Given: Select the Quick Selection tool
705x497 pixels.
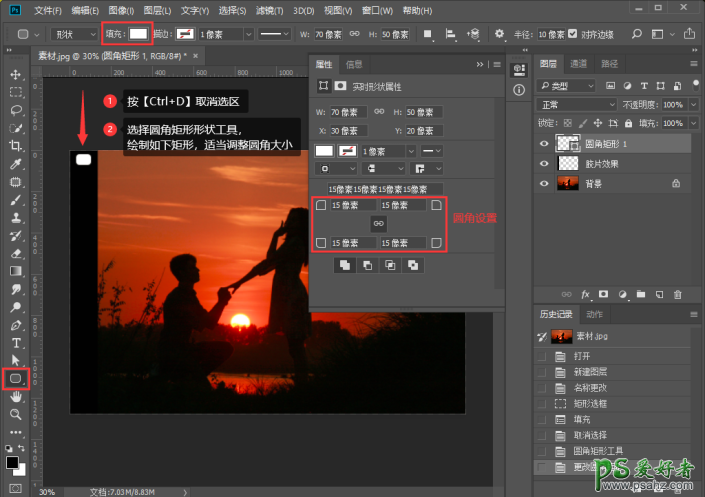Looking at the screenshot, I should 16,128.
